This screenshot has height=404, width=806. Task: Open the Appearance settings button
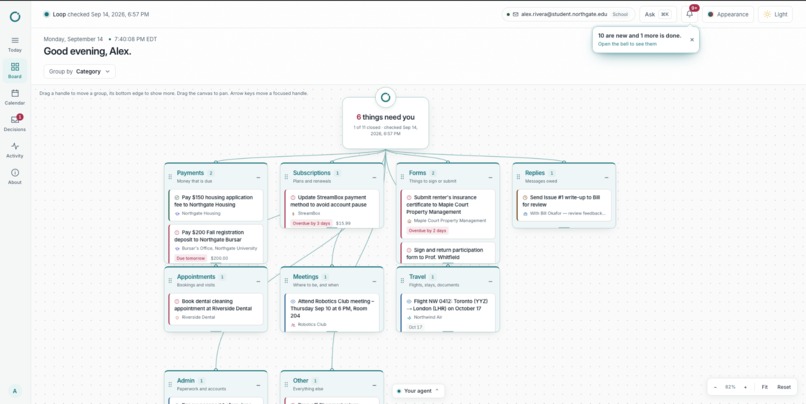(728, 14)
